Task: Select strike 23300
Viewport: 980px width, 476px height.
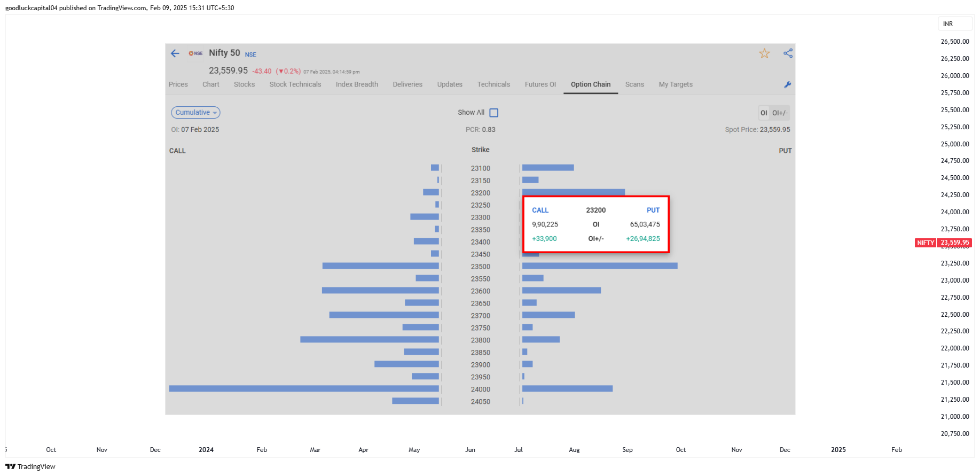Action: pos(480,217)
